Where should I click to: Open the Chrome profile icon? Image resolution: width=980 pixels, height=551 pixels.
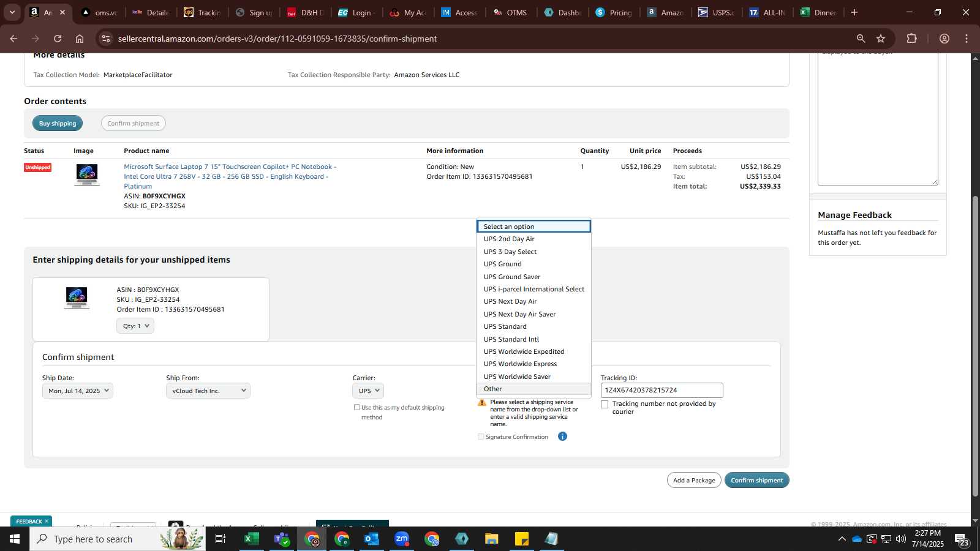(944, 39)
